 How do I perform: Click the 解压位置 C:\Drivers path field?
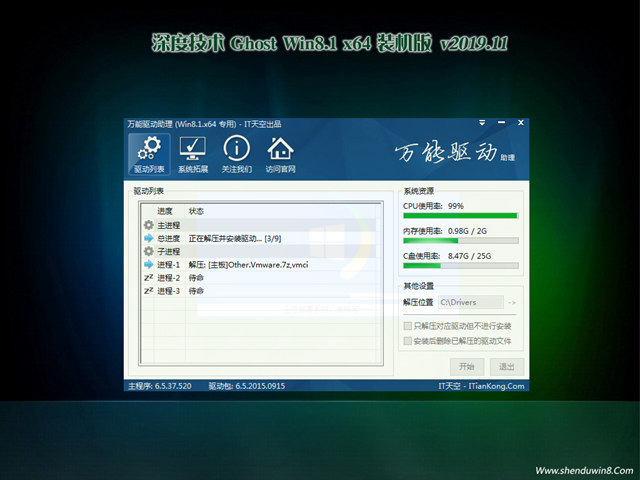[470, 301]
